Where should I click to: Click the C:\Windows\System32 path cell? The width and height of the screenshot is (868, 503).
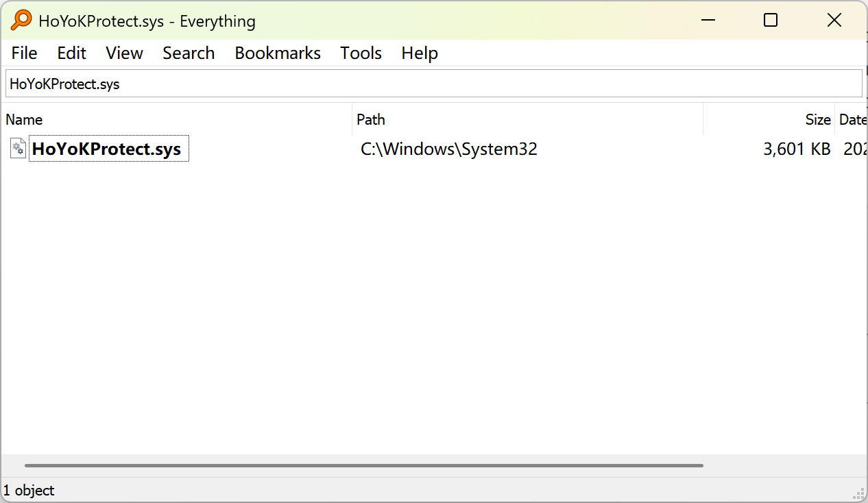(x=449, y=149)
